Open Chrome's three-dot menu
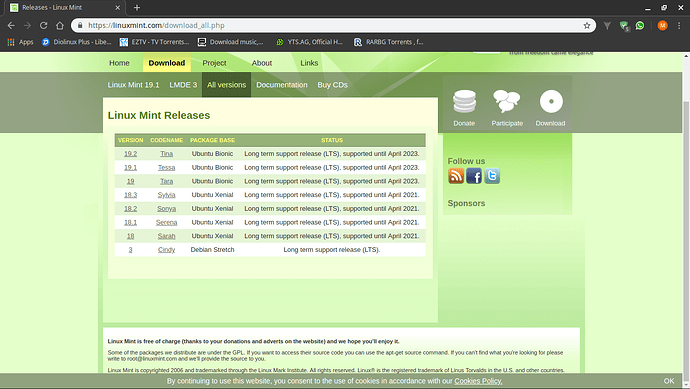 [679, 26]
